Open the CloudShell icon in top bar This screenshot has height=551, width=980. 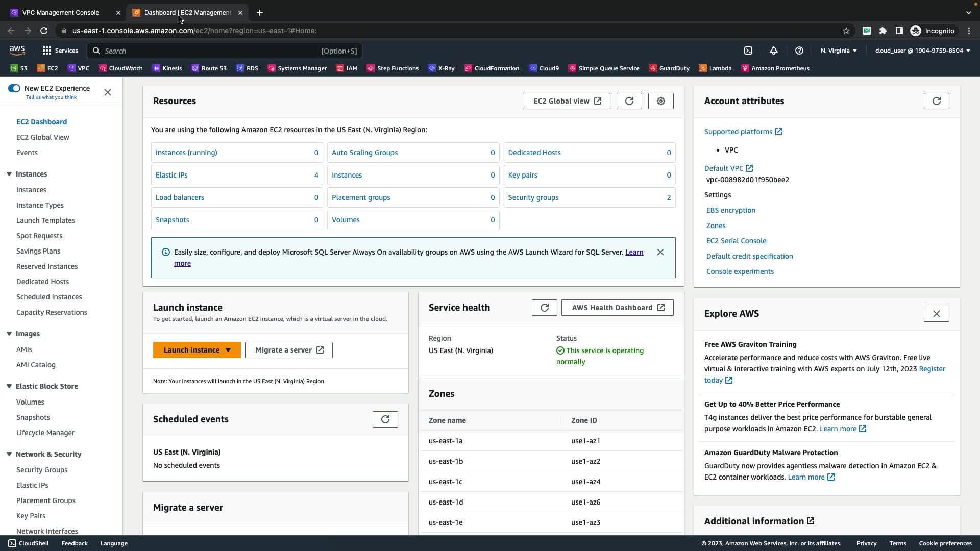click(748, 51)
